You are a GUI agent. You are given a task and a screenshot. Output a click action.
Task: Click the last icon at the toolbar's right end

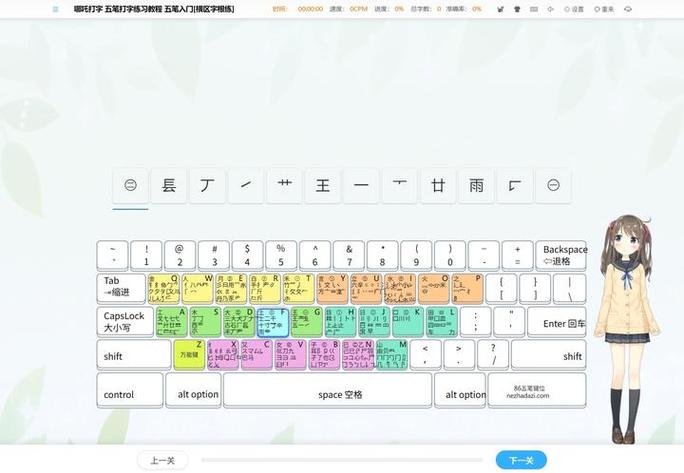tap(628, 9)
